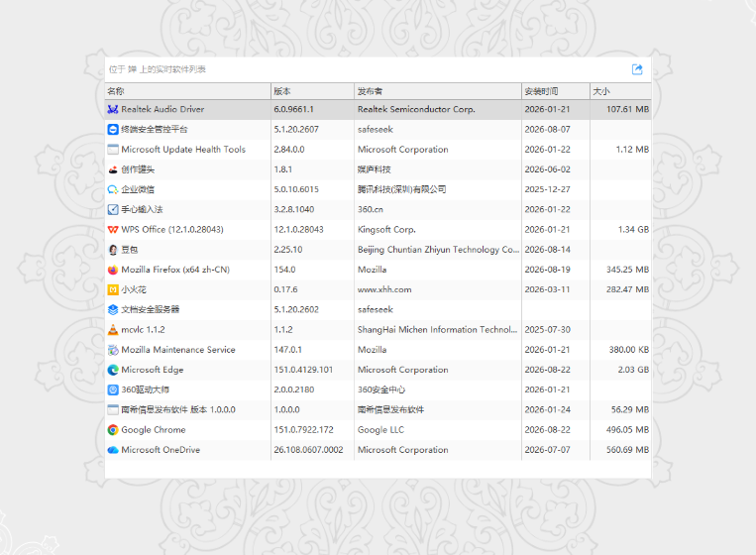Select the Realtek Audio Driver row name
This screenshot has height=555, width=756.
point(162,109)
